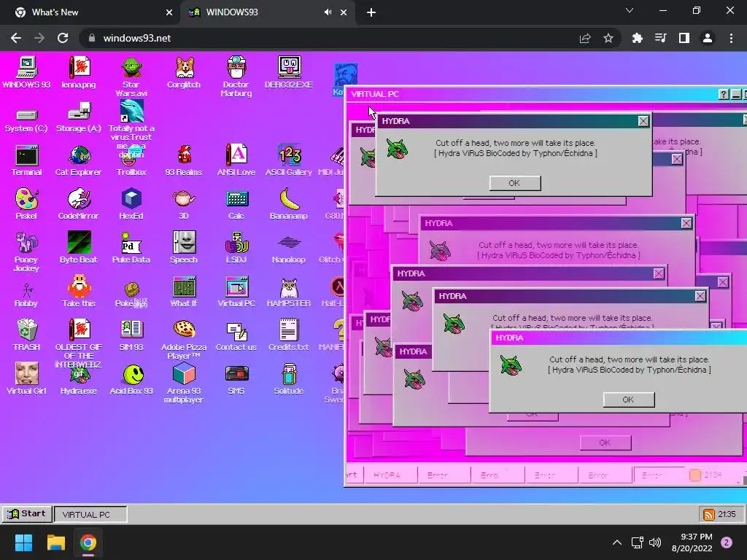Open the Chrome extensions puzzle icon

coord(637,38)
